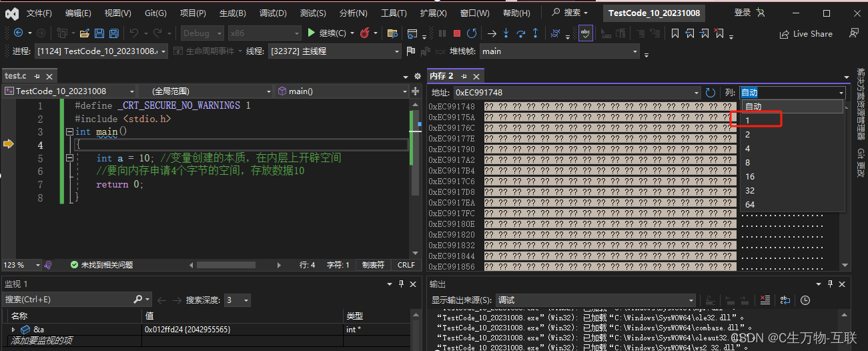
Task: Open the main() function navigation dropdown
Action: click(x=342, y=91)
